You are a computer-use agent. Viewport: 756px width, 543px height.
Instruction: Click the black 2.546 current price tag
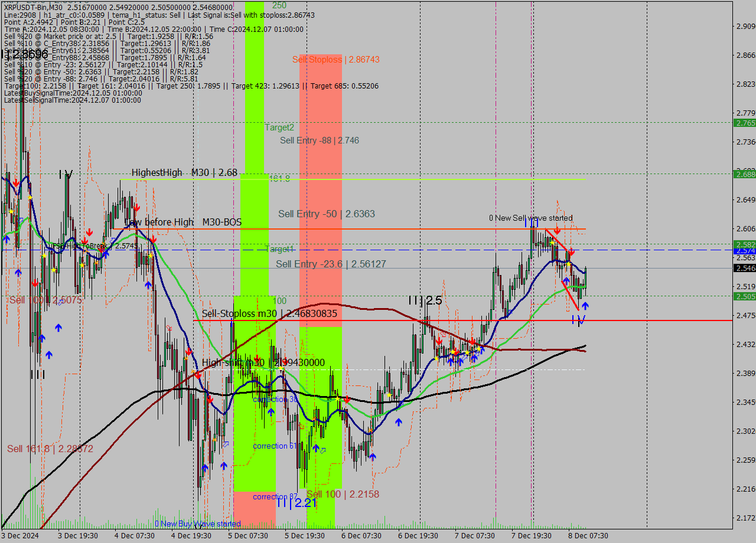745,268
